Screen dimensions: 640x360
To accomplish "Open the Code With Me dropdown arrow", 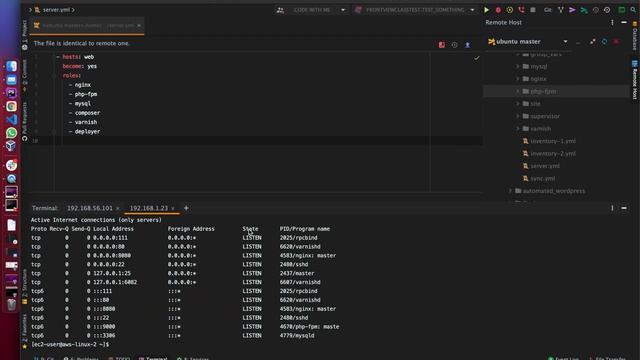I will point(343,10).
